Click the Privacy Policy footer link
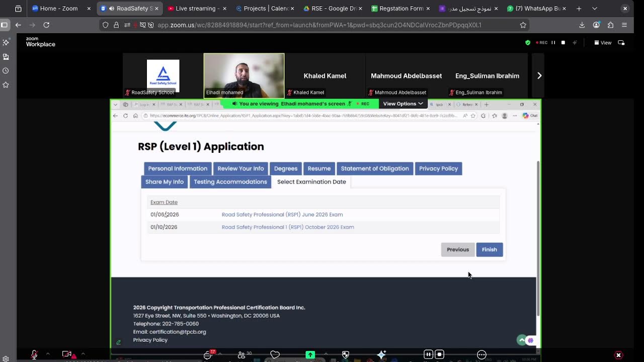Image resolution: width=644 pixels, height=362 pixels. (150, 340)
